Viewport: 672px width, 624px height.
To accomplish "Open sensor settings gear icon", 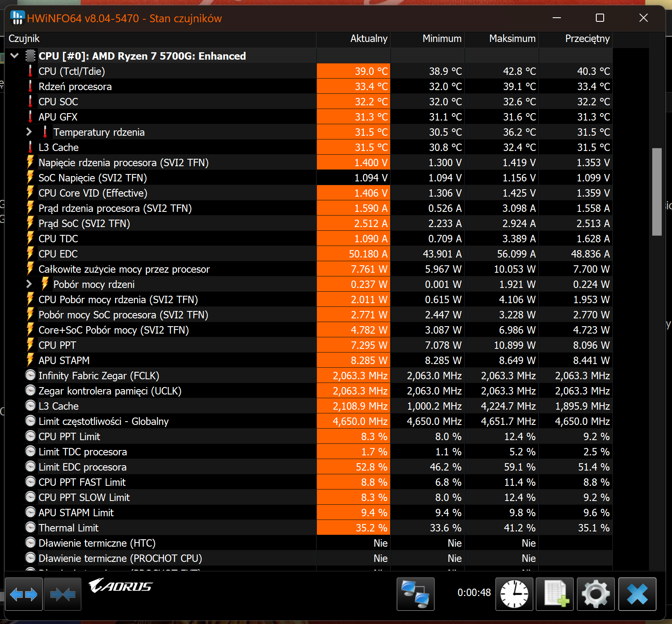I will [595, 594].
